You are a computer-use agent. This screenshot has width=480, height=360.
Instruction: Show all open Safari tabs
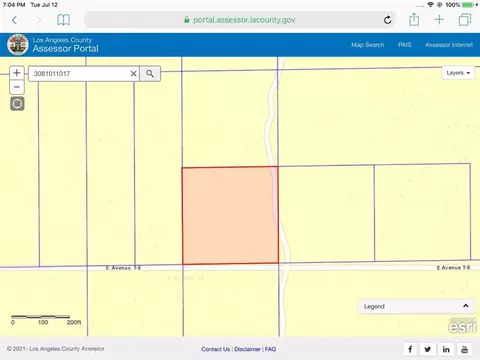[x=465, y=20]
